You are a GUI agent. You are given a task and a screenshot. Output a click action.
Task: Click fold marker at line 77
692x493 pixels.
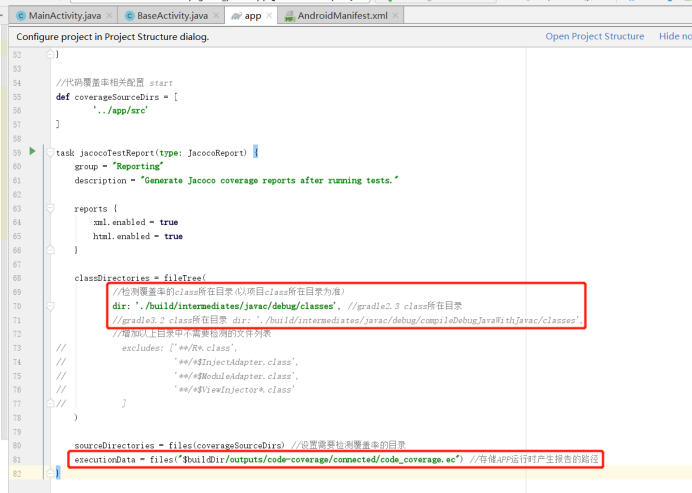[x=50, y=403]
